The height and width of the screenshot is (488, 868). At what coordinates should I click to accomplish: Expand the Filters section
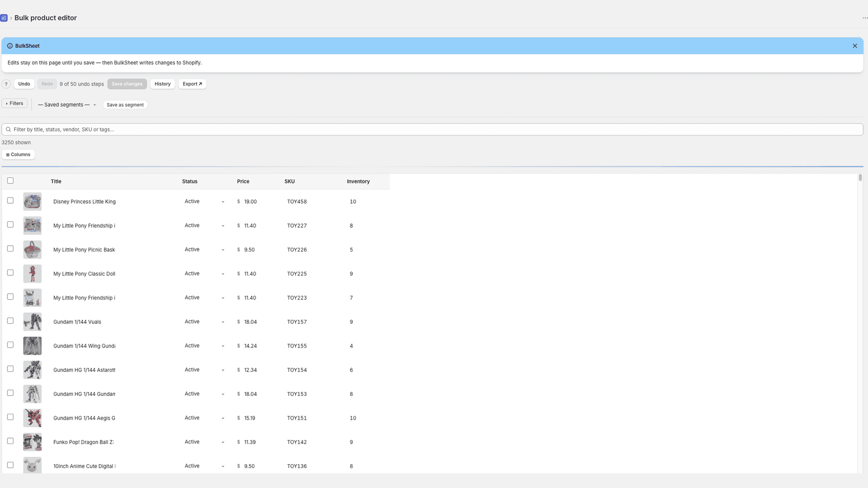15,104
